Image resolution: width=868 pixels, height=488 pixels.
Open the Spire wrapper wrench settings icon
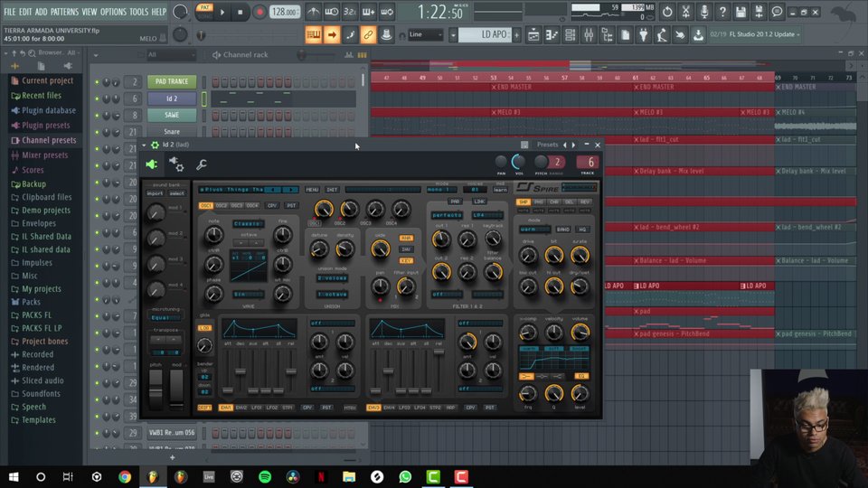[x=202, y=164]
